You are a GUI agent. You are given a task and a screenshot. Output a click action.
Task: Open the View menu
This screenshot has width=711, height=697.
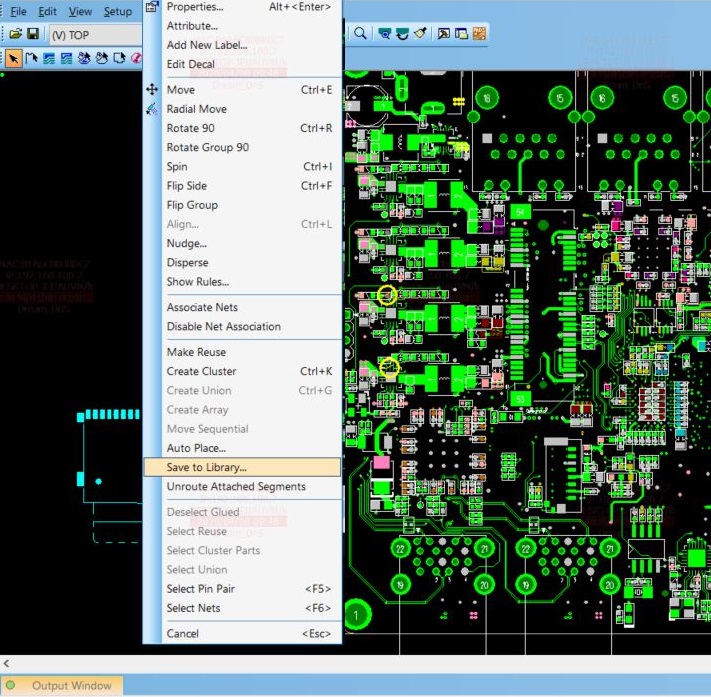pyautogui.click(x=80, y=11)
